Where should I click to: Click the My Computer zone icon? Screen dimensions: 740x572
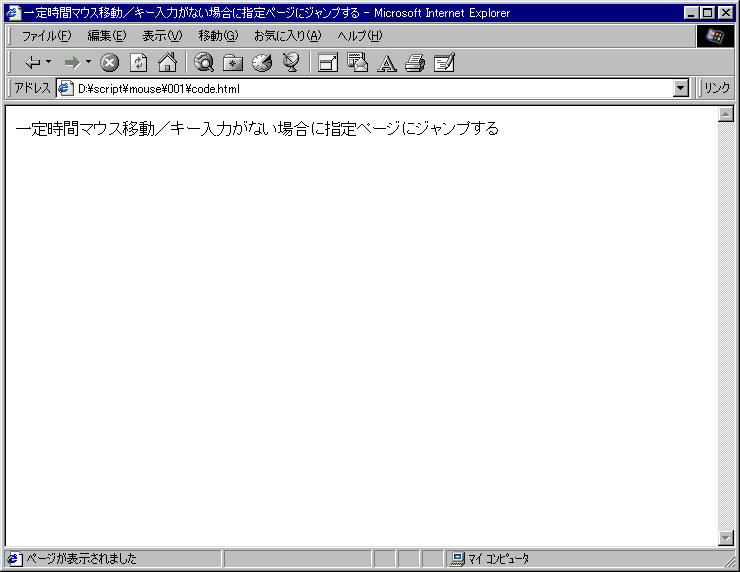(x=457, y=559)
